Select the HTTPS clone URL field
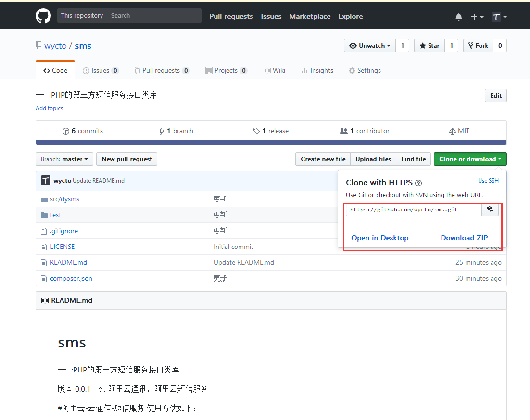 tap(414, 210)
